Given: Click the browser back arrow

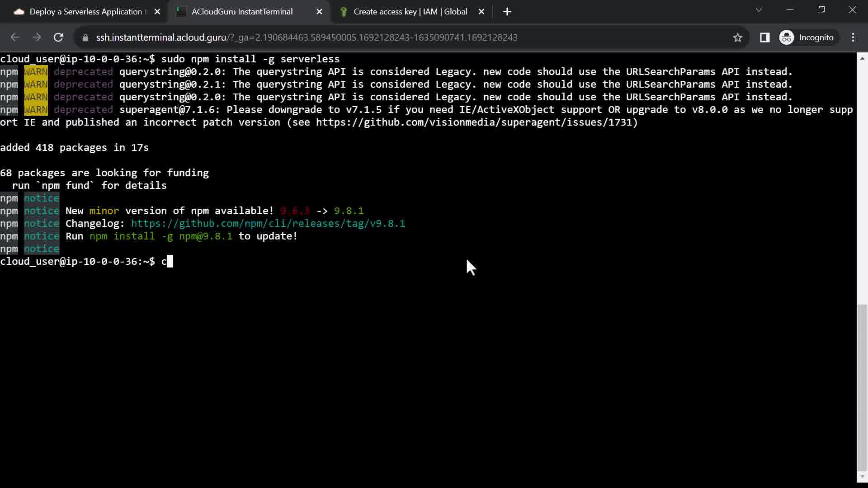Looking at the screenshot, I should (15, 38).
